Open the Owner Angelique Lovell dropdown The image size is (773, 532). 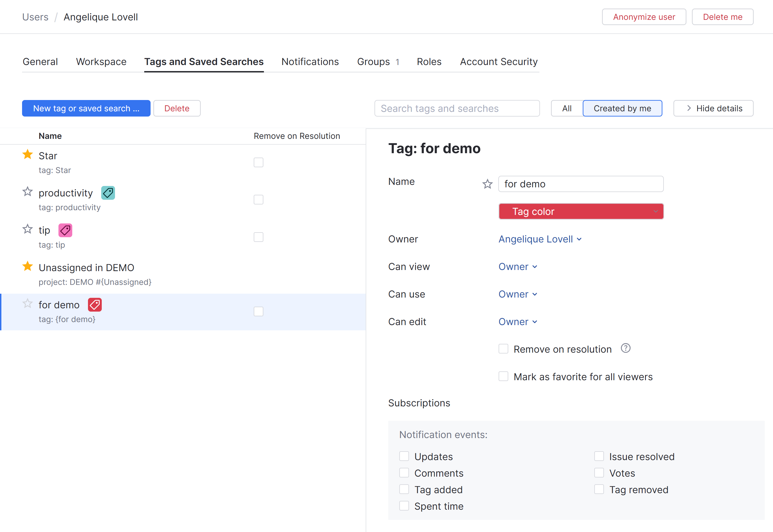point(540,239)
